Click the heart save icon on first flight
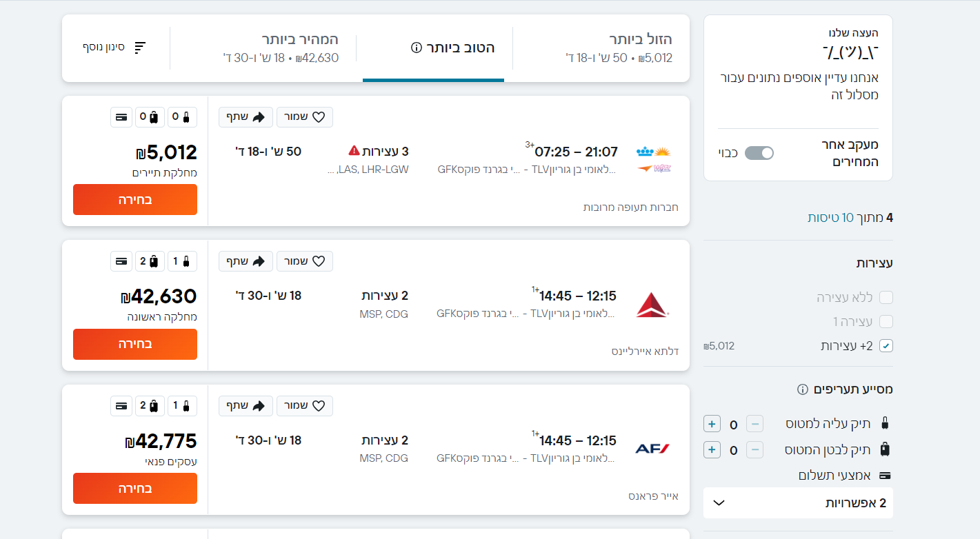Image resolution: width=980 pixels, height=539 pixels. 318,117
